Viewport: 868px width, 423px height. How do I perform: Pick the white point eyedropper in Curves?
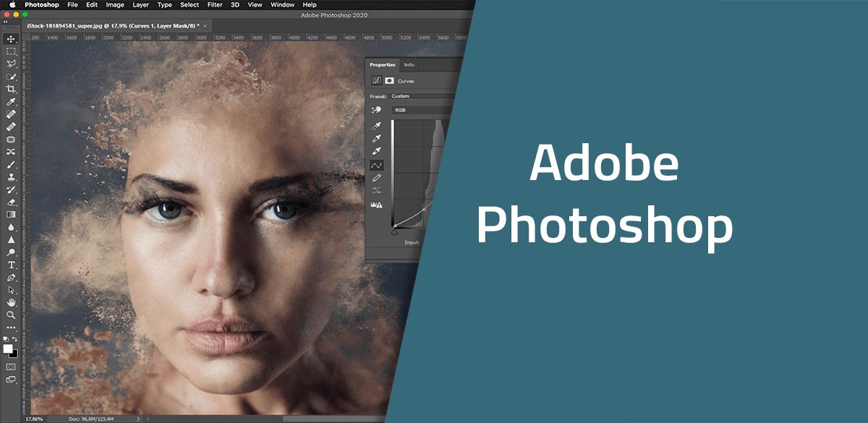376,151
